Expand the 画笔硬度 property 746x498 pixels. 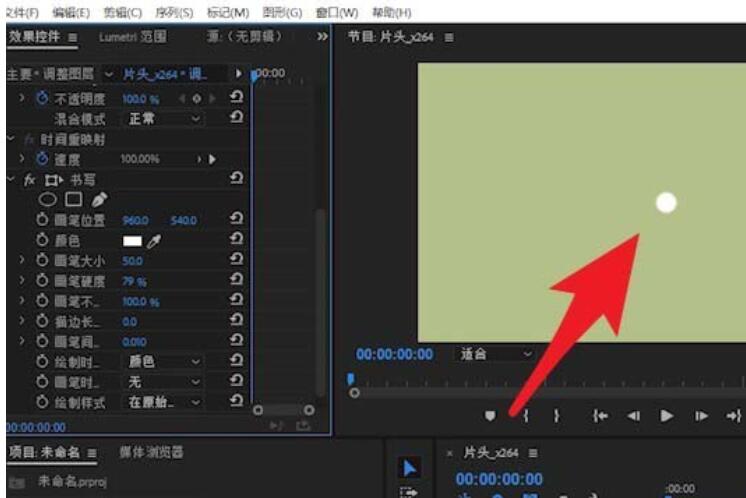point(21,281)
